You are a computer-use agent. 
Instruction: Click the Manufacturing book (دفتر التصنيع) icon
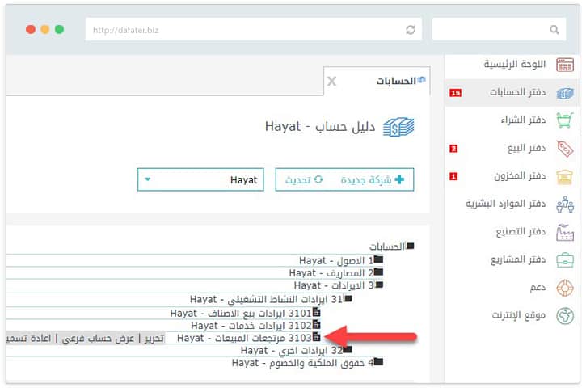(x=564, y=232)
